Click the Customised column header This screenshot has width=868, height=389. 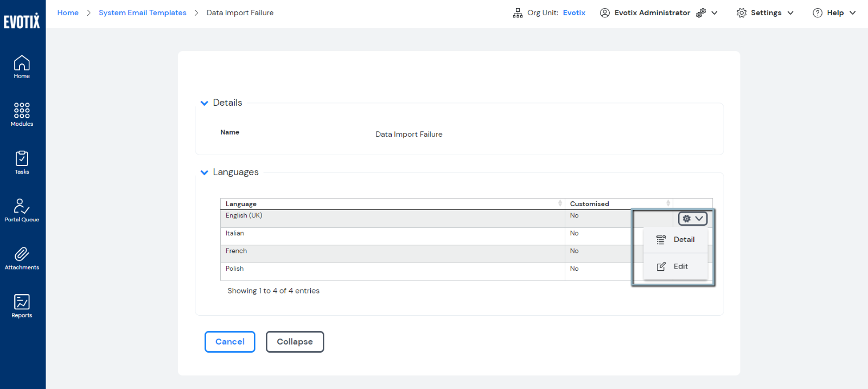click(x=619, y=204)
